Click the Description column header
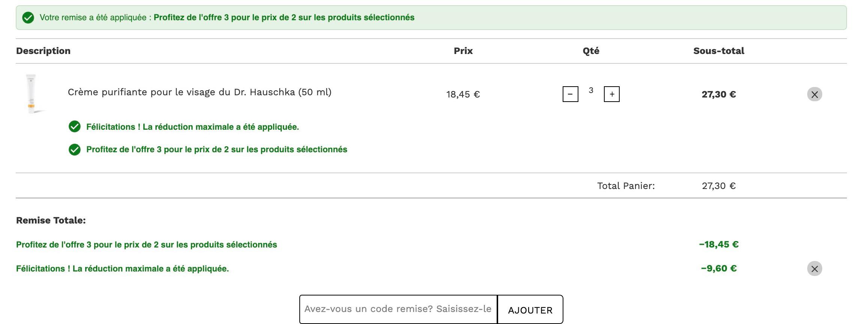The height and width of the screenshot is (324, 868). pyautogui.click(x=43, y=51)
